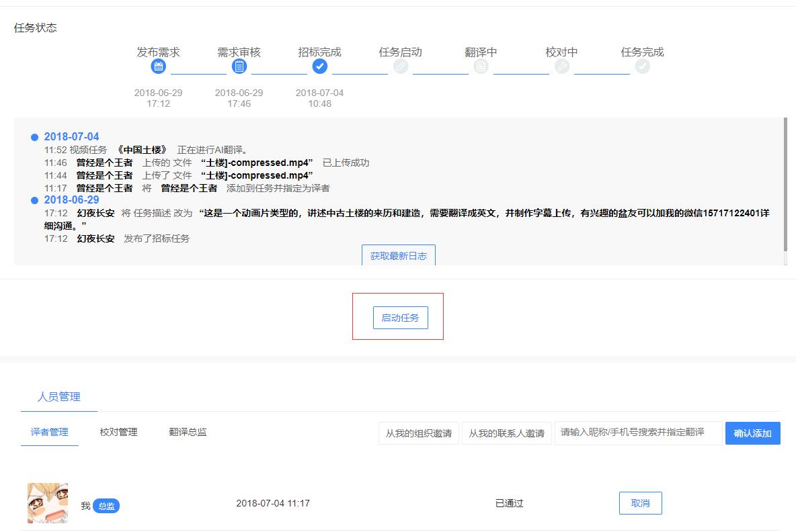This screenshot has width=796, height=532.
Task: Click the 人员管理 section header tab
Action: pyautogui.click(x=59, y=397)
